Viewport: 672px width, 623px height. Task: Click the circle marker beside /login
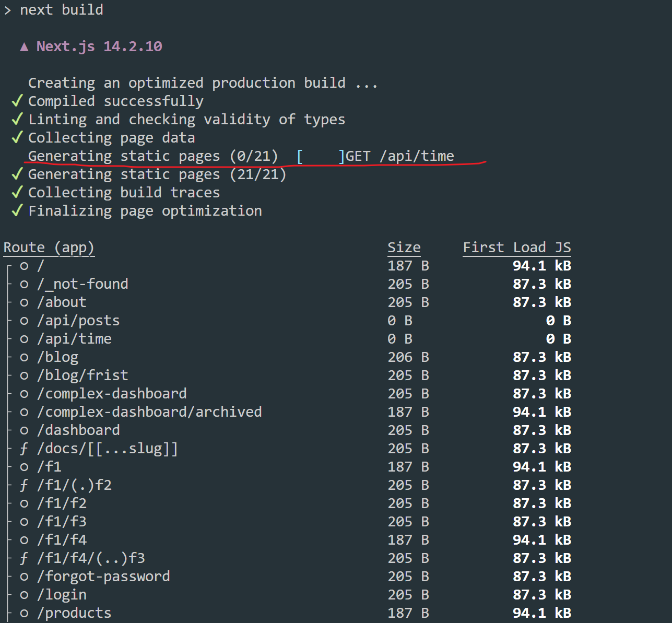(24, 595)
